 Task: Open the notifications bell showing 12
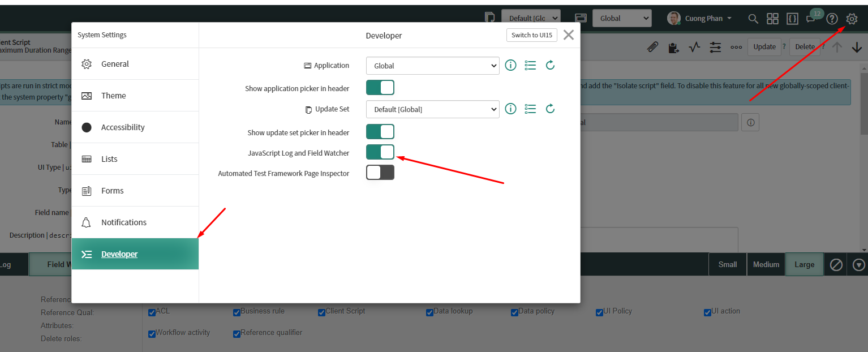pyautogui.click(x=811, y=18)
